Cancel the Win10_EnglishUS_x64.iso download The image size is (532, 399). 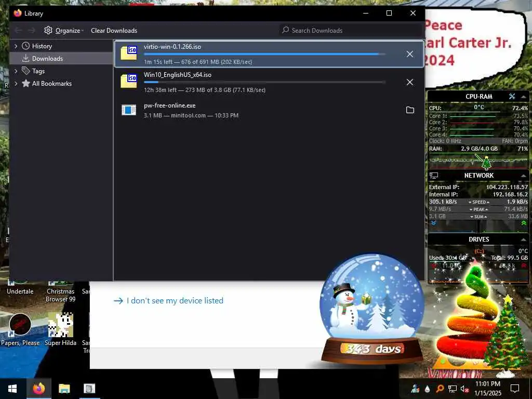tap(410, 82)
